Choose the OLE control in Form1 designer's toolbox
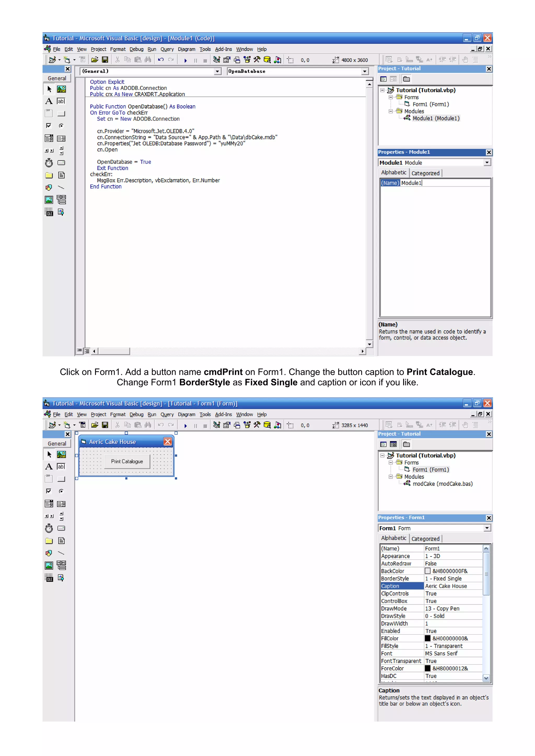 tap(49, 578)
